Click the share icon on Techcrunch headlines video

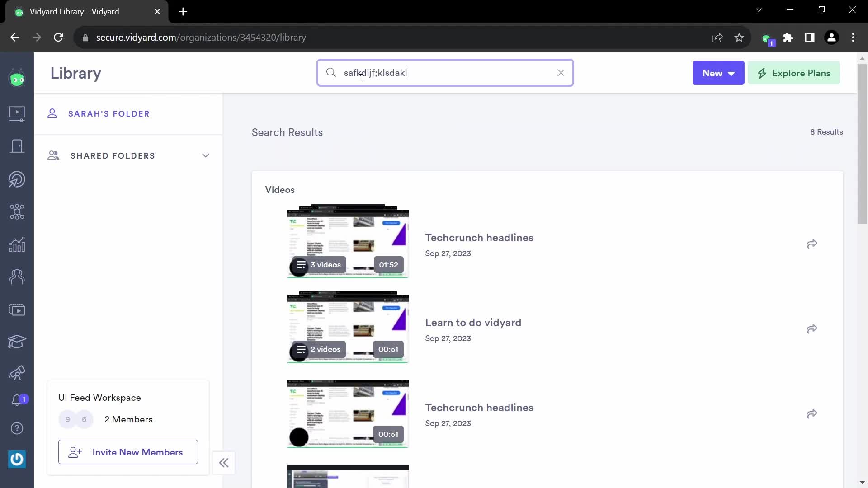(x=812, y=243)
